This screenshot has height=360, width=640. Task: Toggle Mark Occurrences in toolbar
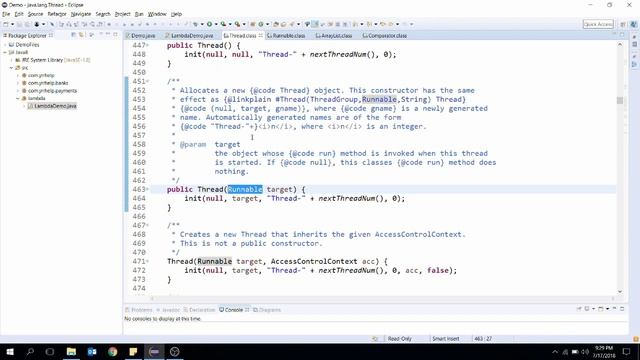point(315,24)
